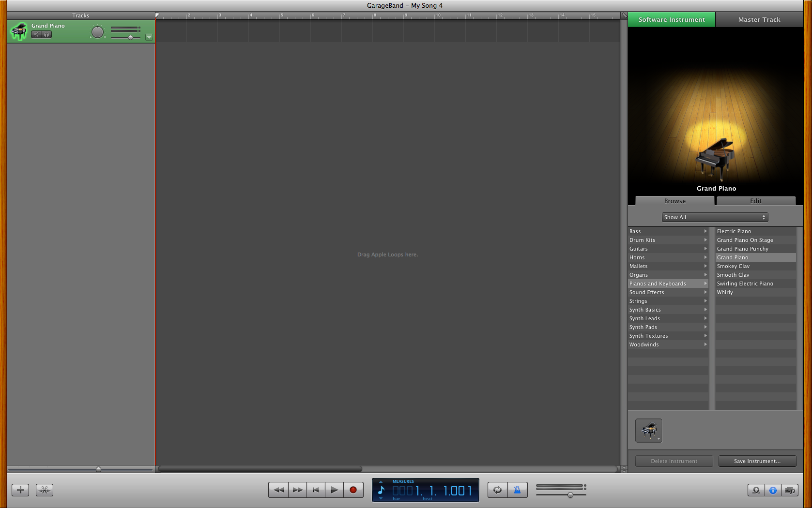Start recording with the red Record button
This screenshot has width=812, height=508.
[353, 490]
